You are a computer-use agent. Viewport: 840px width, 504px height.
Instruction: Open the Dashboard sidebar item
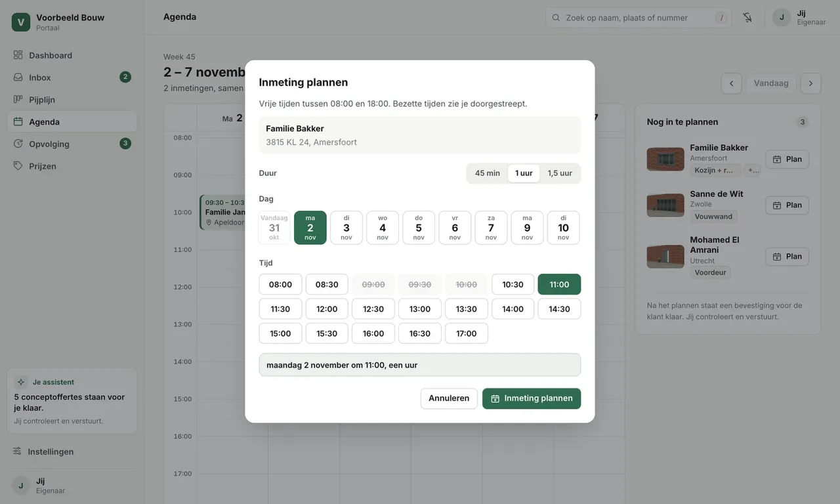click(72, 55)
